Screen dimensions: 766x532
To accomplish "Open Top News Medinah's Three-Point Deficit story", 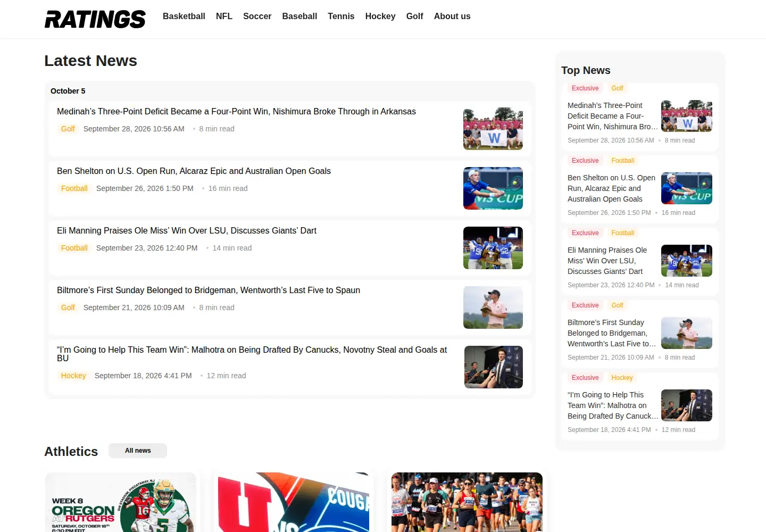I will click(613, 116).
